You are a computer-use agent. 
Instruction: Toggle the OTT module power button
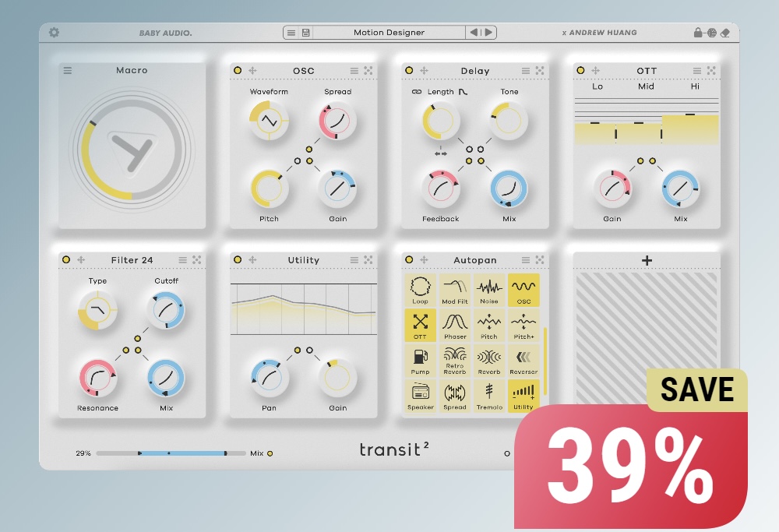point(580,71)
